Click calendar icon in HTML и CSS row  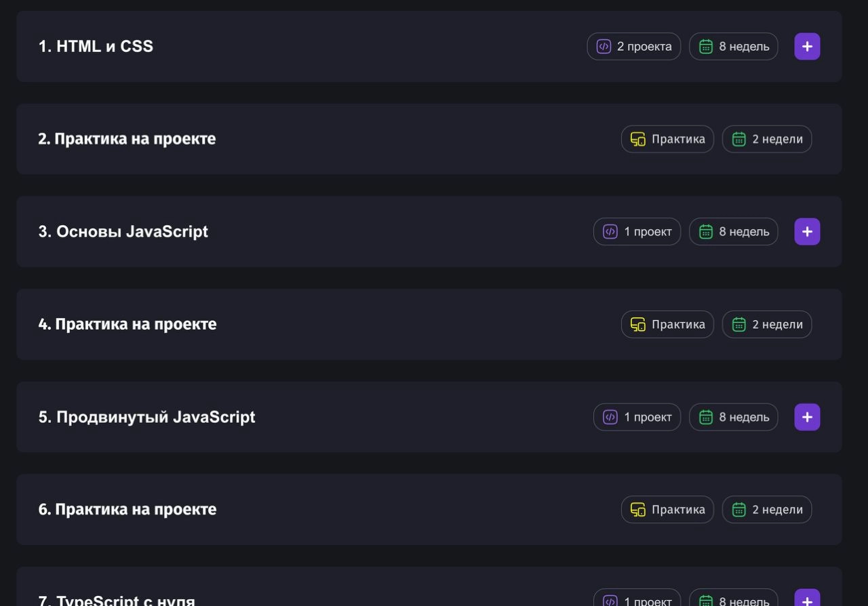pos(706,47)
